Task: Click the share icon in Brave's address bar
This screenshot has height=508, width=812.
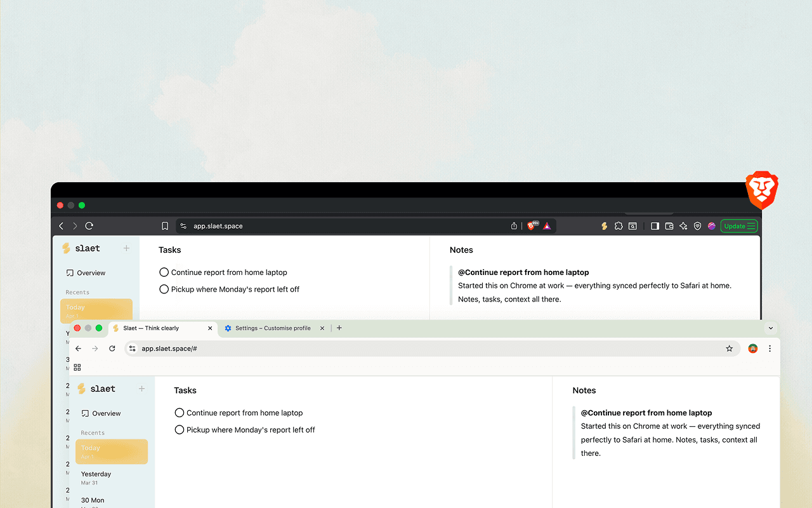Action: click(x=514, y=225)
